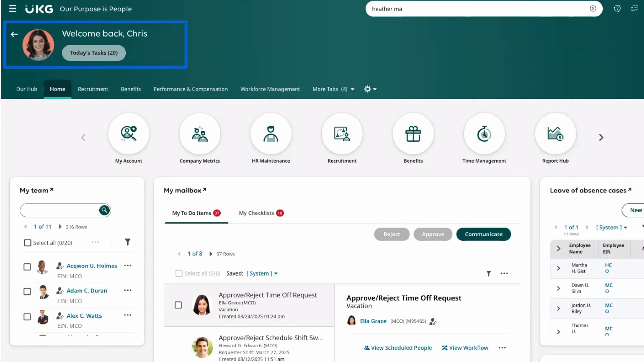Image resolution: width=644 pixels, height=362 pixels.
Task: Select the checkbox next to Acqwon U. Holmes
Action: pyautogui.click(x=27, y=267)
